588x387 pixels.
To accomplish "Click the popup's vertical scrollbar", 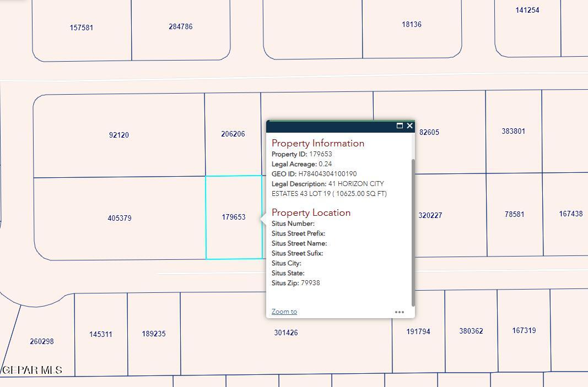I will pyautogui.click(x=413, y=231).
